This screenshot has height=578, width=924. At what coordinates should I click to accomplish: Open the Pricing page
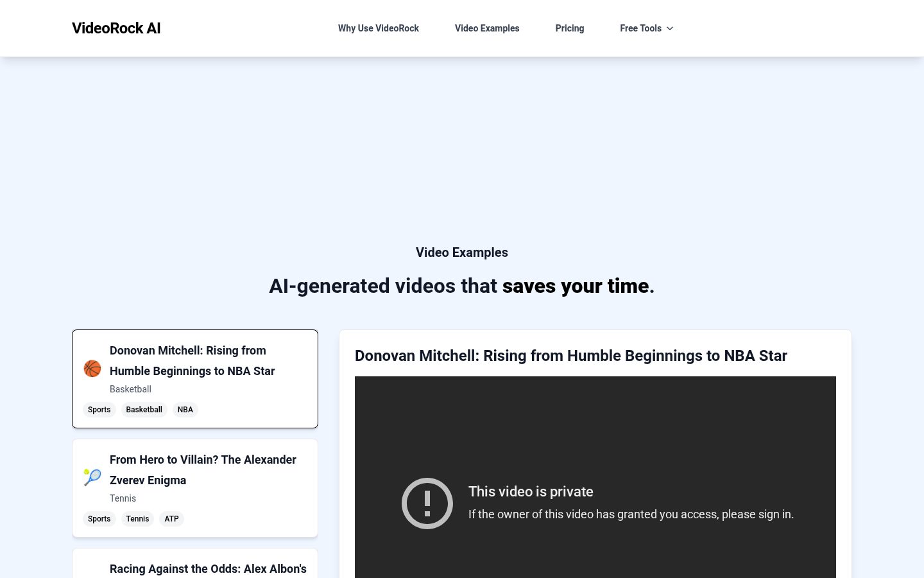[570, 28]
